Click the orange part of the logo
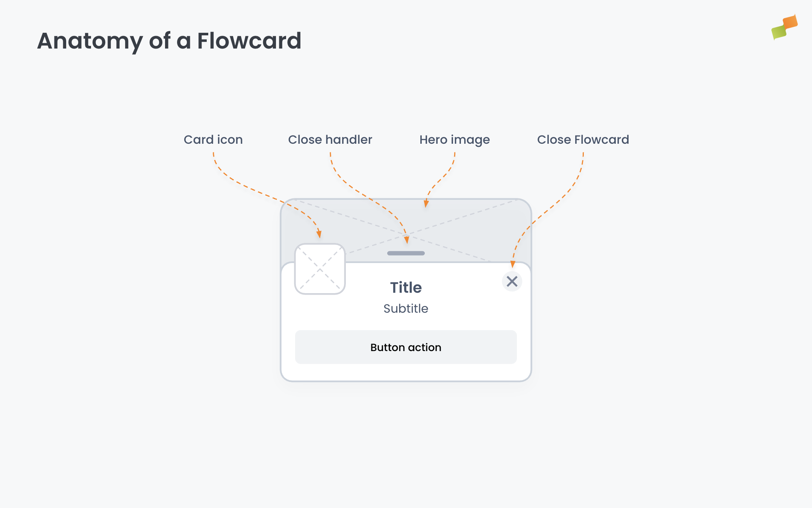The height and width of the screenshot is (508, 812). [x=790, y=22]
